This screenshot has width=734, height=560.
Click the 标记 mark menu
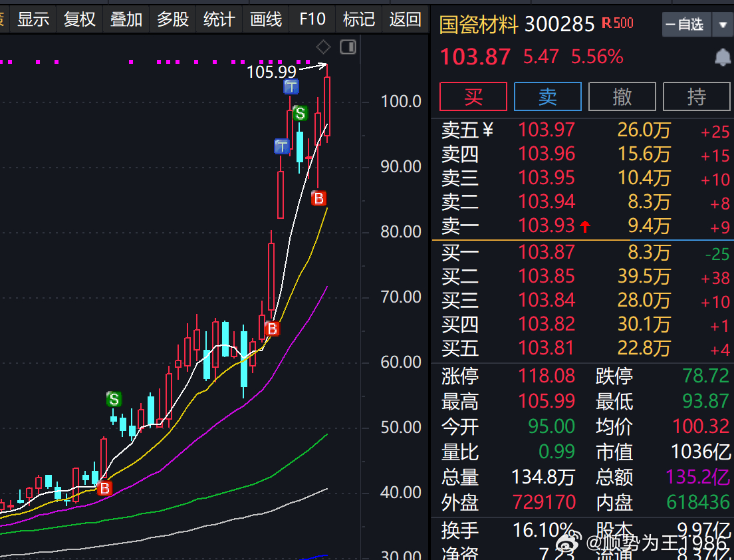coord(359,19)
